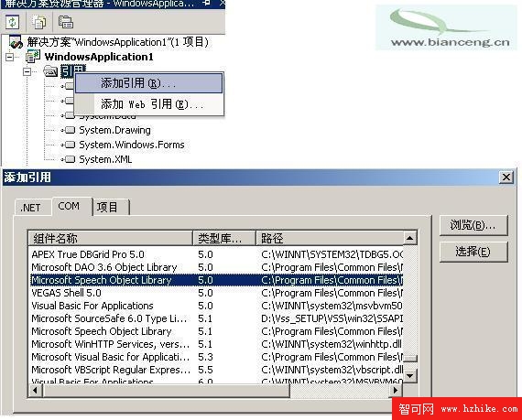Click the 5.5 type library version cell
Screen dimensions: 522x420
(x=205, y=370)
